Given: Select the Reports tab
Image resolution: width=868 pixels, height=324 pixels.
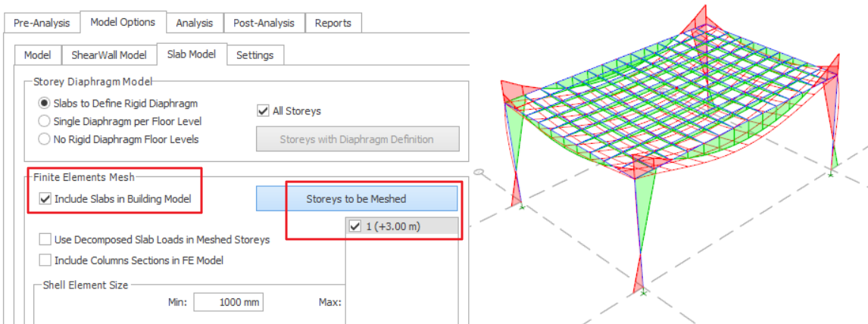Looking at the screenshot, I should point(333,23).
